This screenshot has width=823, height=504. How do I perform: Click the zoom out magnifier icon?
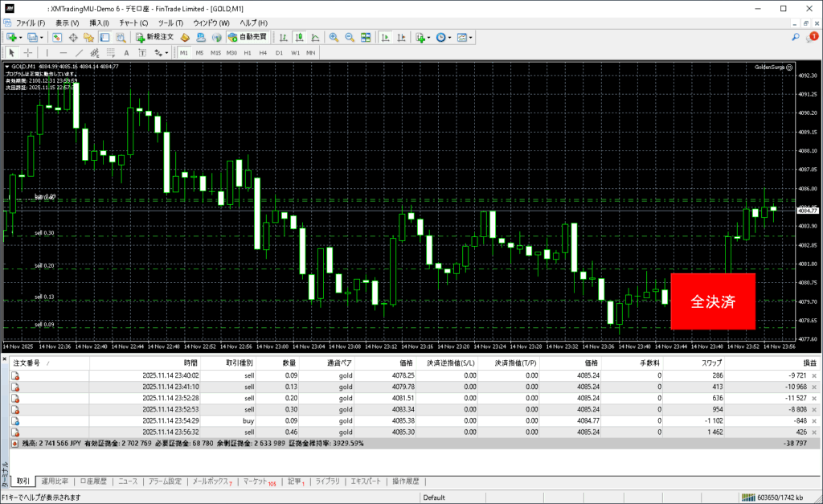(350, 38)
